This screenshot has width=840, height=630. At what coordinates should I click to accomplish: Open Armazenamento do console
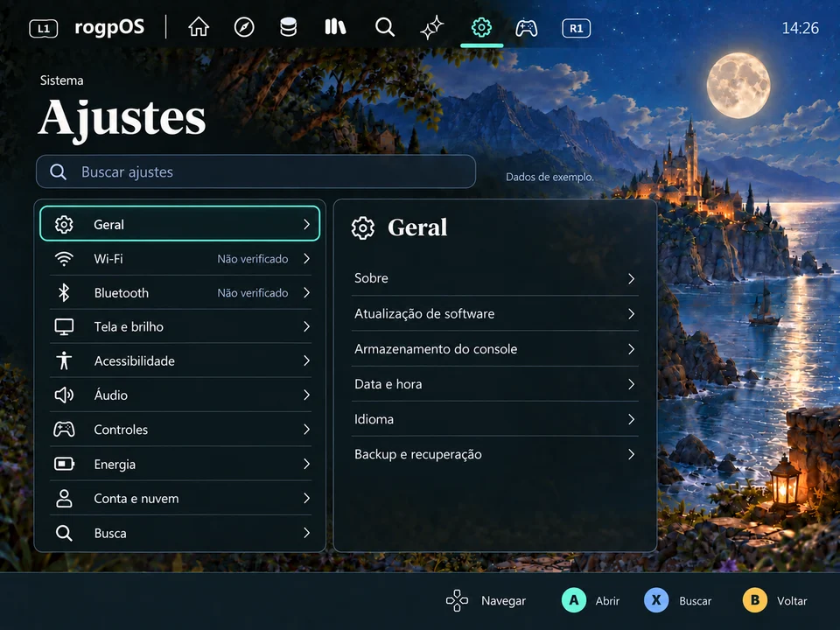click(494, 349)
